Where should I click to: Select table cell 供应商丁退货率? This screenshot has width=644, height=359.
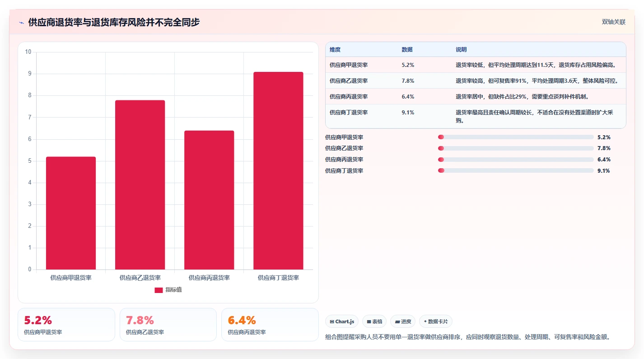(x=349, y=113)
